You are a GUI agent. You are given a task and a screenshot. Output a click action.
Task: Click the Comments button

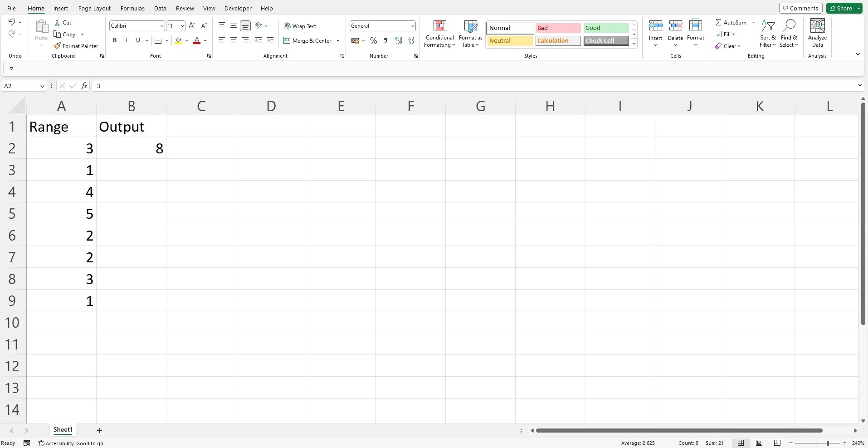click(x=800, y=8)
